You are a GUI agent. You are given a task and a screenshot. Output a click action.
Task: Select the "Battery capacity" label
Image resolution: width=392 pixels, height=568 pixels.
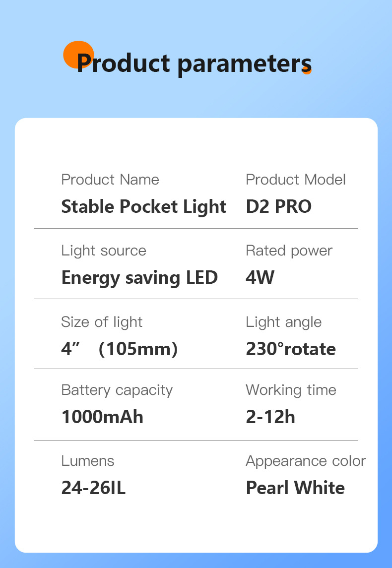coord(117,390)
